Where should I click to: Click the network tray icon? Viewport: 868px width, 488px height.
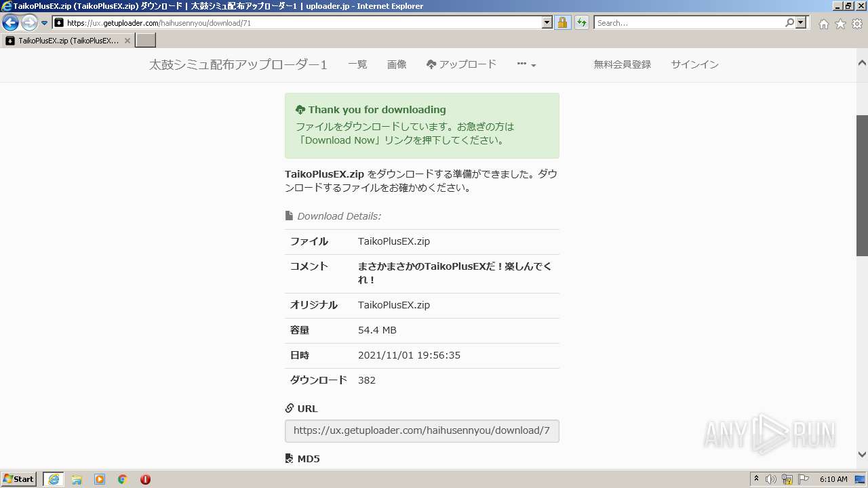(x=787, y=479)
